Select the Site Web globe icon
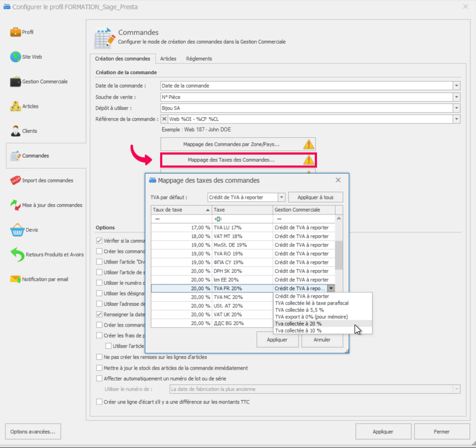This screenshot has height=448, width=476. click(x=15, y=57)
